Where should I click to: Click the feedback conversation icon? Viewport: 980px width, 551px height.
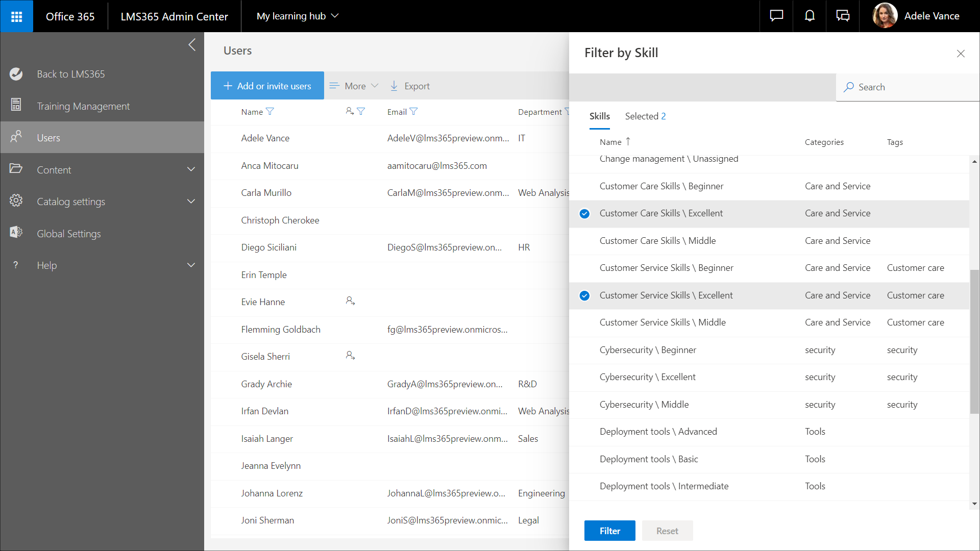pyautogui.click(x=843, y=16)
